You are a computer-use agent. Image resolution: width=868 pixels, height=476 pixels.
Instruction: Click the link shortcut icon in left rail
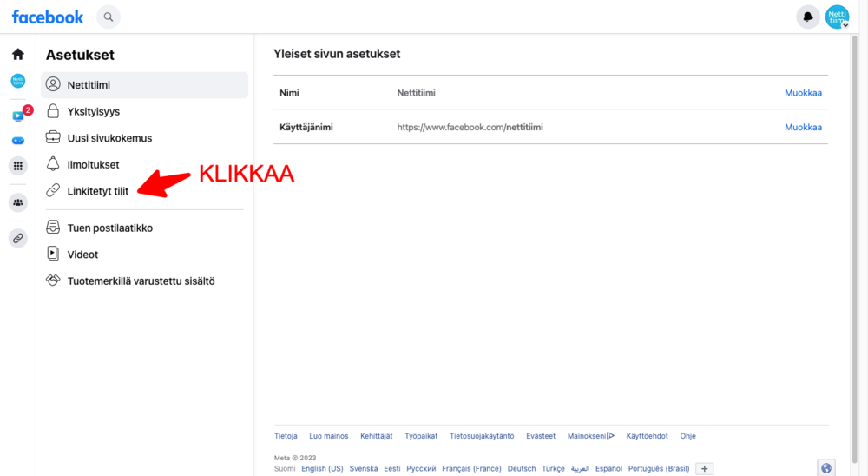point(18,238)
